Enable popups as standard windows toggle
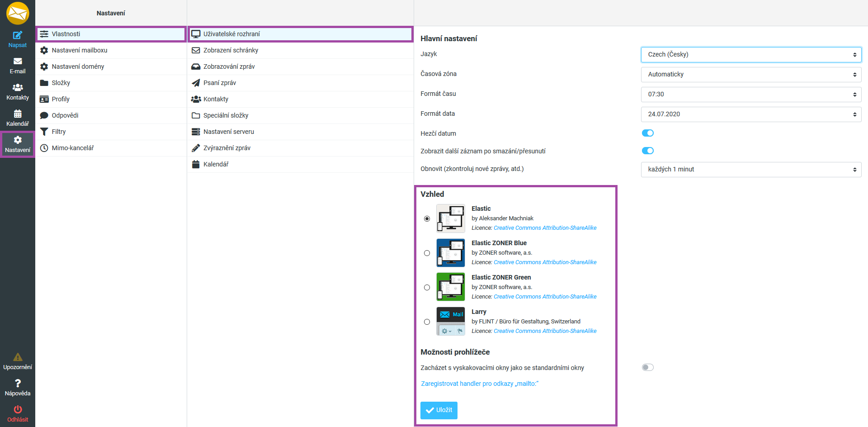Screen dimensions: 868x427 coord(647,367)
